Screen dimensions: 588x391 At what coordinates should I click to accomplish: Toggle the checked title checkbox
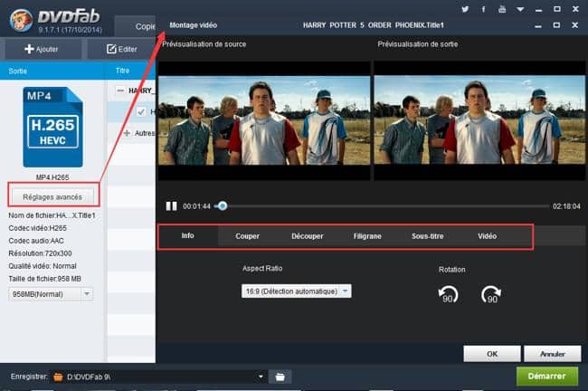[141, 112]
